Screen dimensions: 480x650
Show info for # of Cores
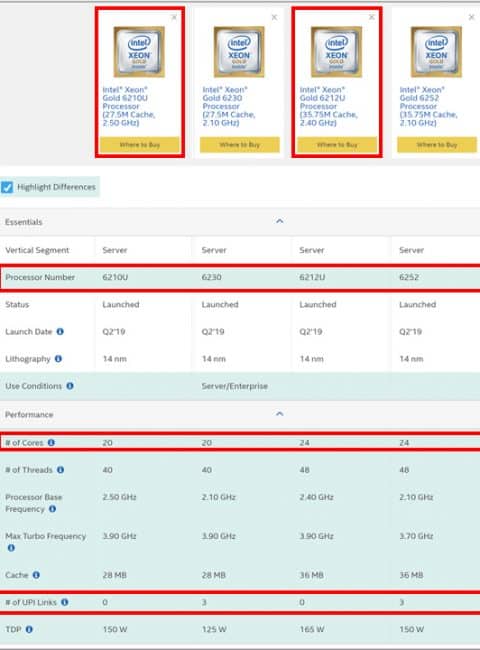click(x=51, y=443)
